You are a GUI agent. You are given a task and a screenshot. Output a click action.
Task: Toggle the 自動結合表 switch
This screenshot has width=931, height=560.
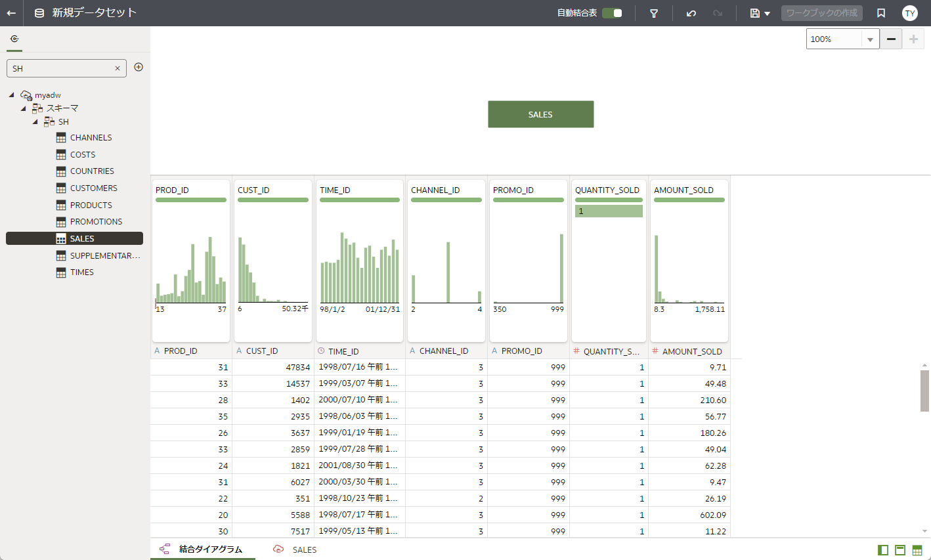[x=612, y=13]
